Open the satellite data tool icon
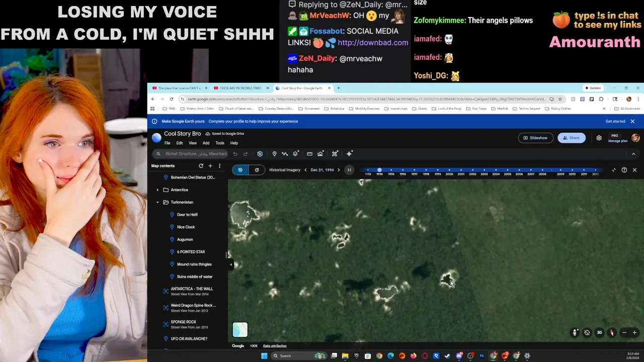The image size is (644, 362). tap(335, 154)
